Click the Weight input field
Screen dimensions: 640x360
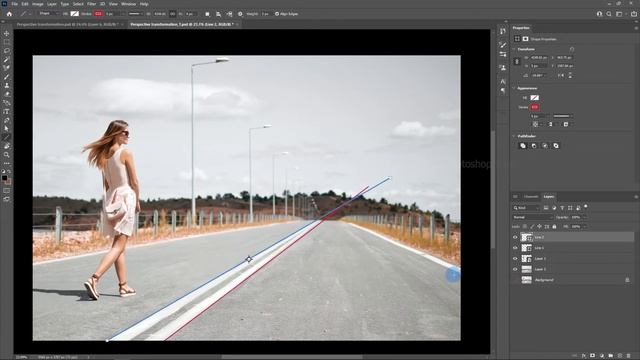(x=265, y=14)
